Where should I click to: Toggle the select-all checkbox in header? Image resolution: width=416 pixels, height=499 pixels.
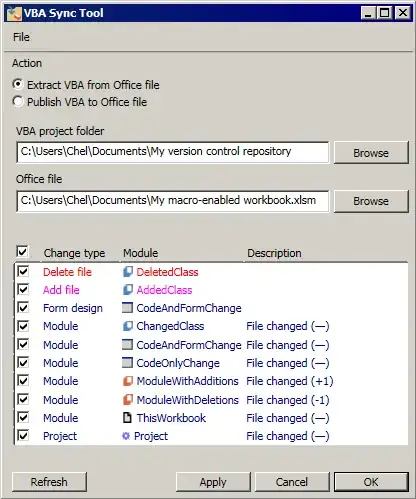(x=22, y=252)
